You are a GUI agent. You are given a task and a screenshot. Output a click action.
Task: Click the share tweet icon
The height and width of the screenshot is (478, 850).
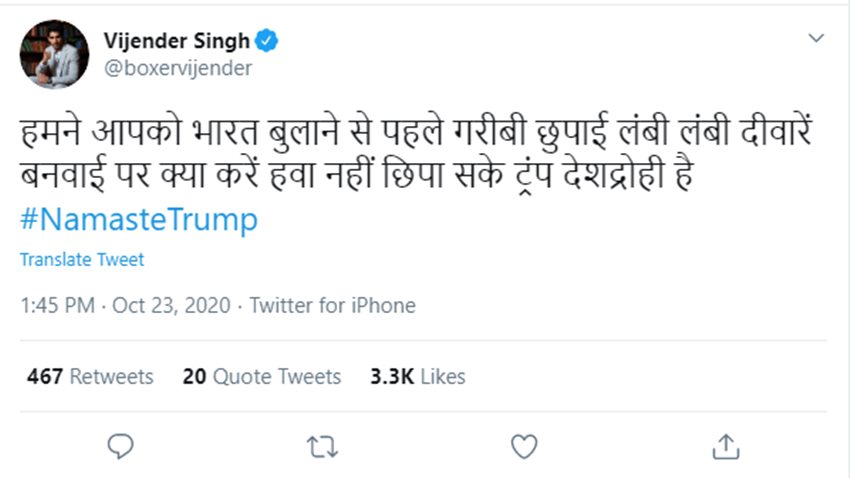pyautogui.click(x=726, y=445)
